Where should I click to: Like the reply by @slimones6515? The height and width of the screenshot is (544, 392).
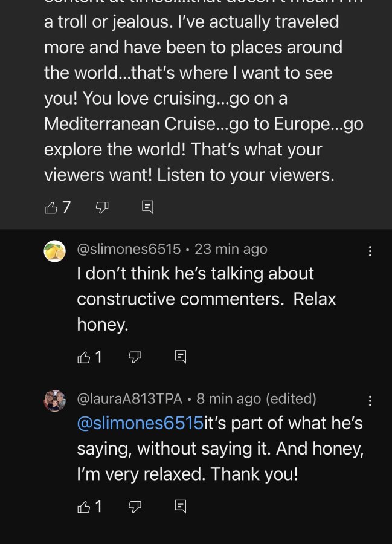tap(84, 357)
